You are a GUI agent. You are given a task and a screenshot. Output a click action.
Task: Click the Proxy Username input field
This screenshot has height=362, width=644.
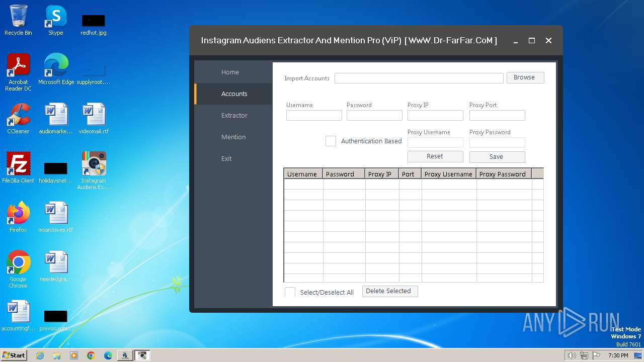[x=435, y=142]
